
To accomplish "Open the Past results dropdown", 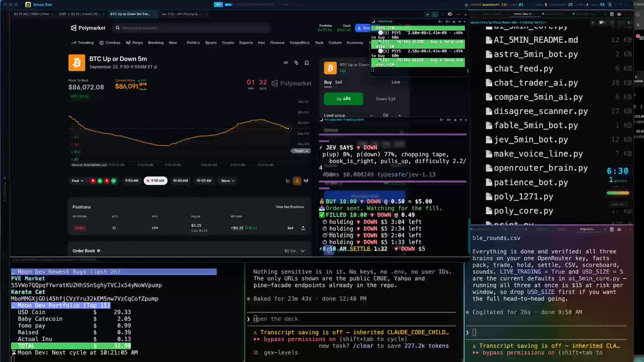I will pyautogui.click(x=78, y=181).
